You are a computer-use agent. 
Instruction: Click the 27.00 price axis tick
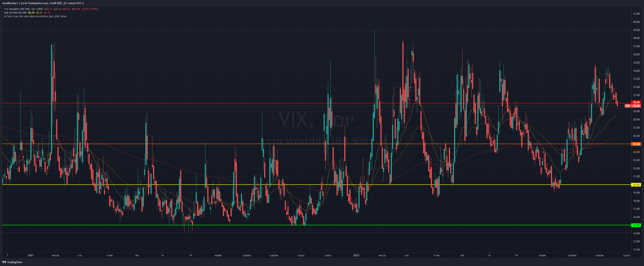[636, 128]
